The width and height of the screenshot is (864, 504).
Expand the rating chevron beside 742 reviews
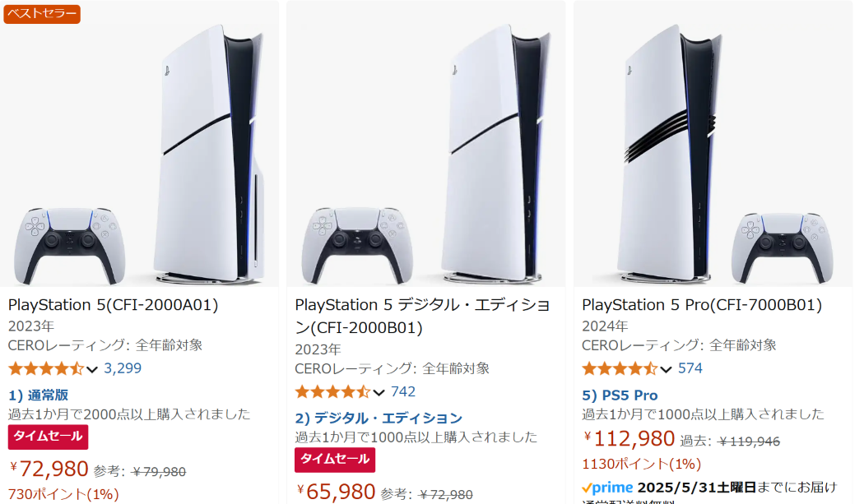click(379, 393)
